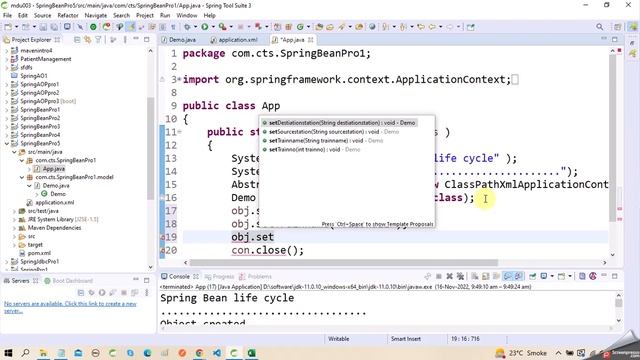
Task: Click the Save toolbar icon
Action: pyautogui.click(x=44, y=27)
